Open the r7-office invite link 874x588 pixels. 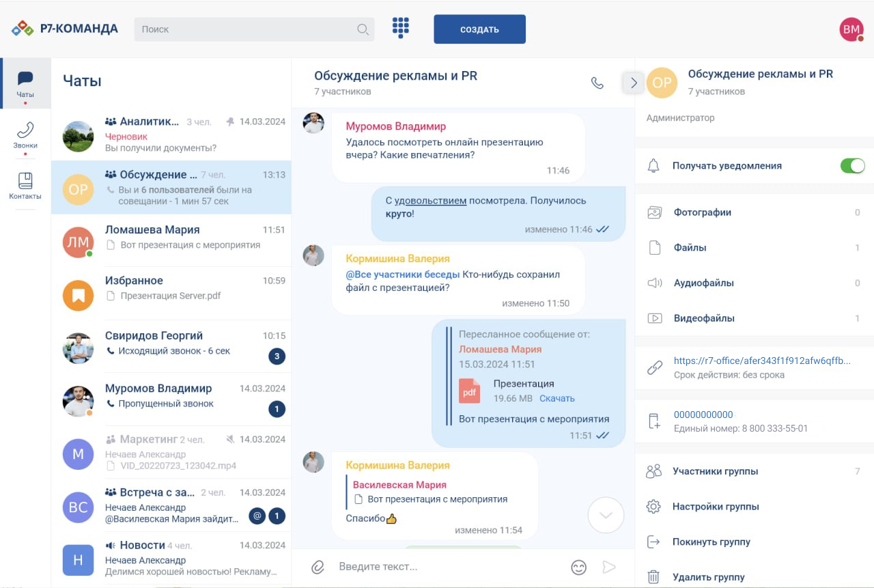pos(762,361)
